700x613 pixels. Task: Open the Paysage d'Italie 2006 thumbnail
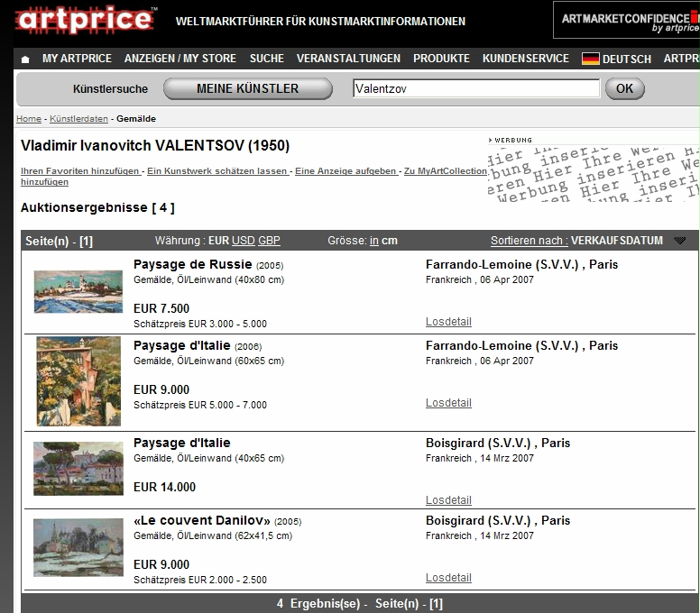pyautogui.click(x=78, y=381)
